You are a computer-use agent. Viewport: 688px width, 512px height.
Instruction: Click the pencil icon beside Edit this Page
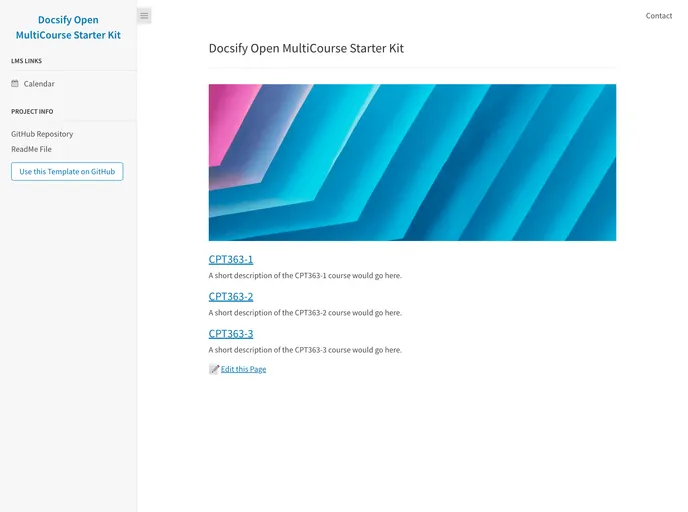[214, 369]
